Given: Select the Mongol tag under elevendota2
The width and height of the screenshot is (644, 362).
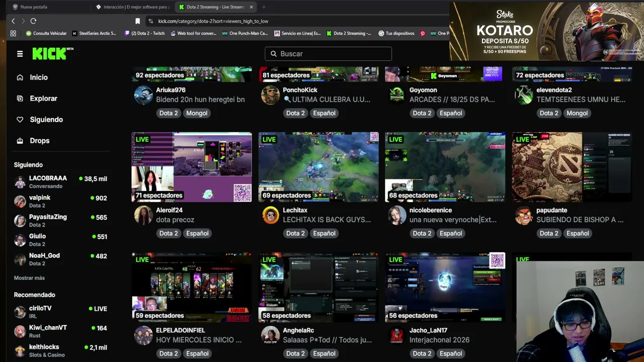Looking at the screenshot, I should (x=577, y=113).
